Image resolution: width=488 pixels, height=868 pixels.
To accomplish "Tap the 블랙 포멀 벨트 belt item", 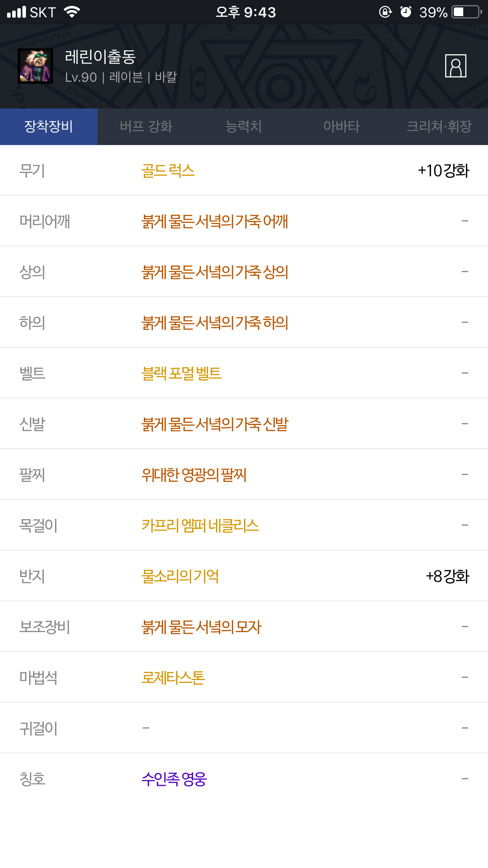I will (182, 373).
